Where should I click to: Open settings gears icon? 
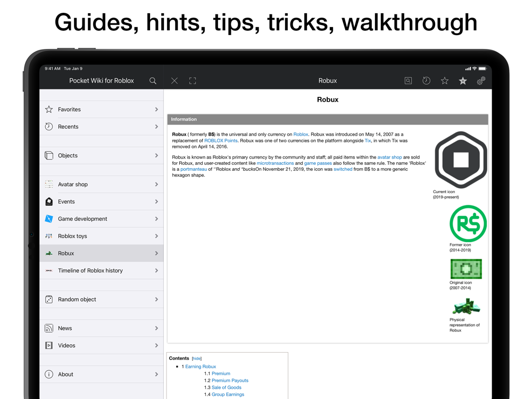(x=481, y=81)
